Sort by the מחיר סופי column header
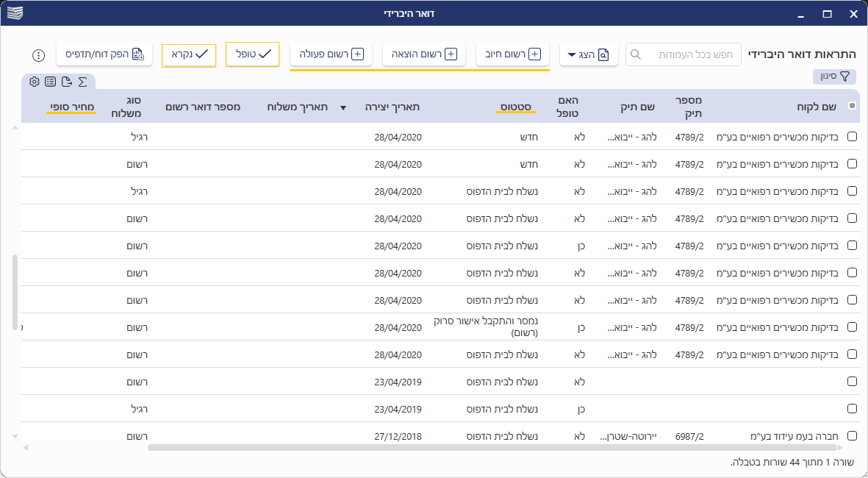Screen dimensions: 868x478 coord(72,107)
